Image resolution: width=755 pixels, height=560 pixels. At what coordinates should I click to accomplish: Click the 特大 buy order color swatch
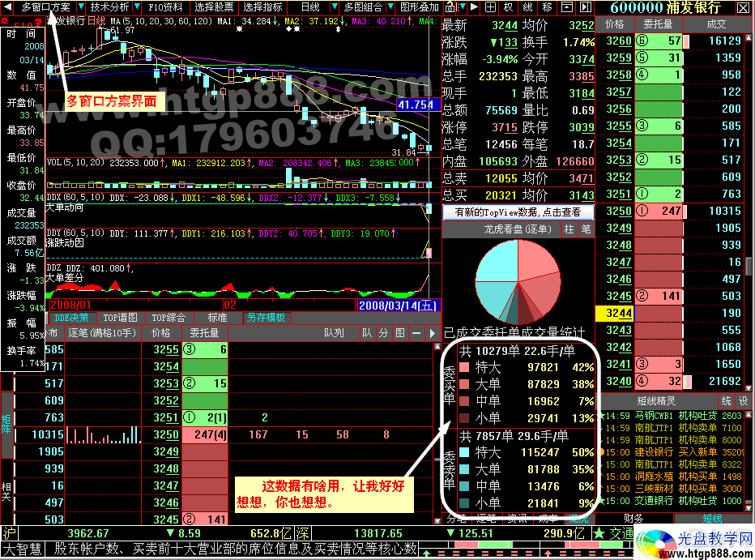click(x=464, y=367)
